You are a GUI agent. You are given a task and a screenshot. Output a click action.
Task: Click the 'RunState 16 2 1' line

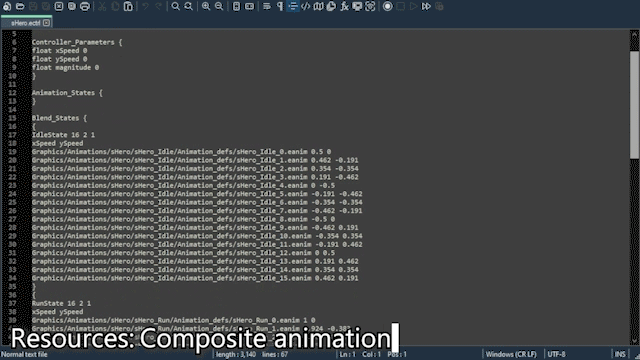[61, 303]
